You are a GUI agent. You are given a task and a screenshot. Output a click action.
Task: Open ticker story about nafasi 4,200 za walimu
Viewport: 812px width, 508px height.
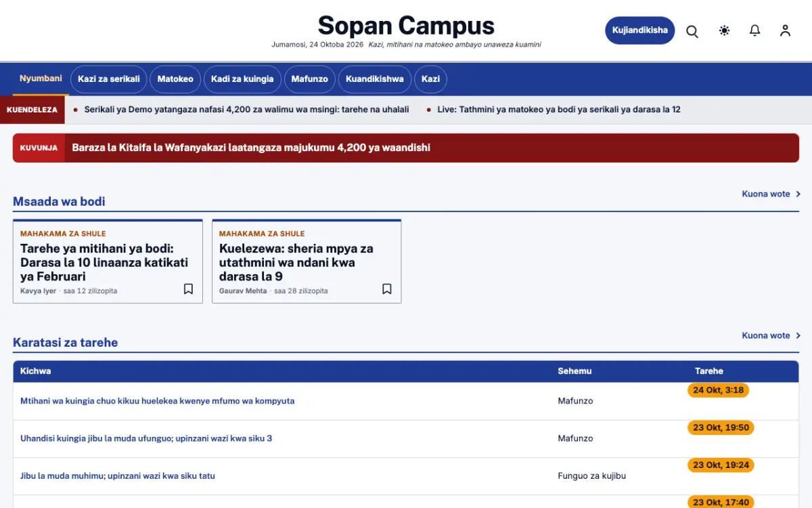click(x=246, y=110)
